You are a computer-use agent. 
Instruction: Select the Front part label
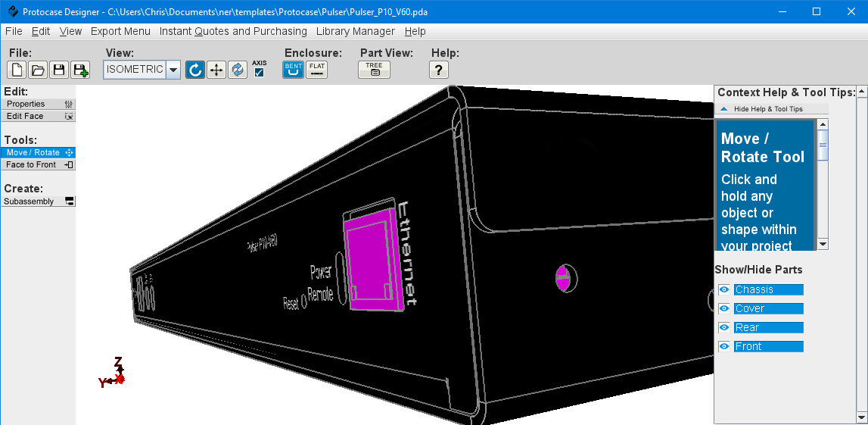tap(768, 346)
